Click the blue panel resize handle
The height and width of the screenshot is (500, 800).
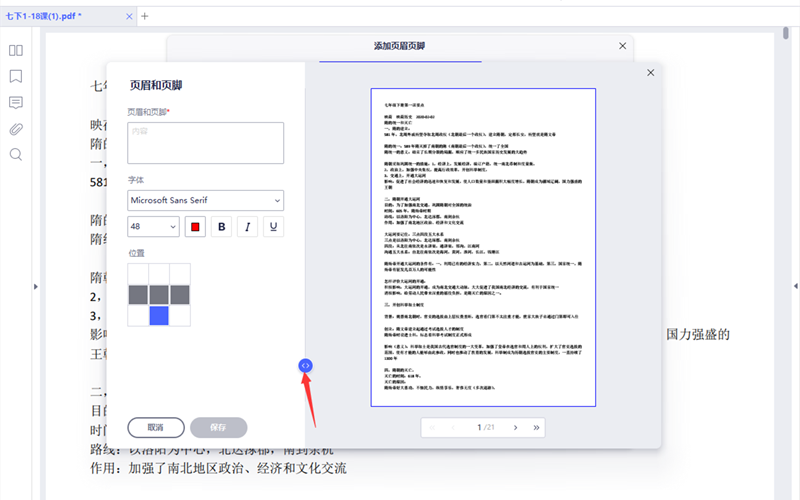click(306, 366)
